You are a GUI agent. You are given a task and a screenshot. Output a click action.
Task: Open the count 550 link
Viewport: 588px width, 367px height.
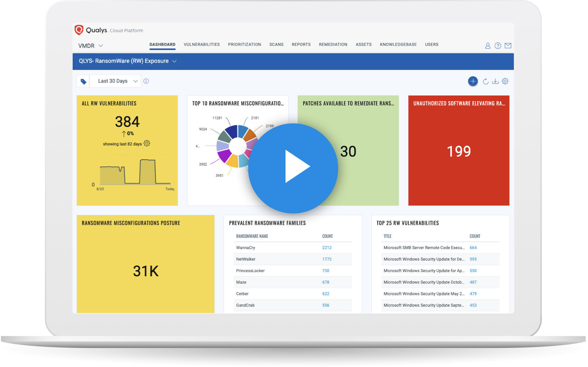pyautogui.click(x=473, y=271)
